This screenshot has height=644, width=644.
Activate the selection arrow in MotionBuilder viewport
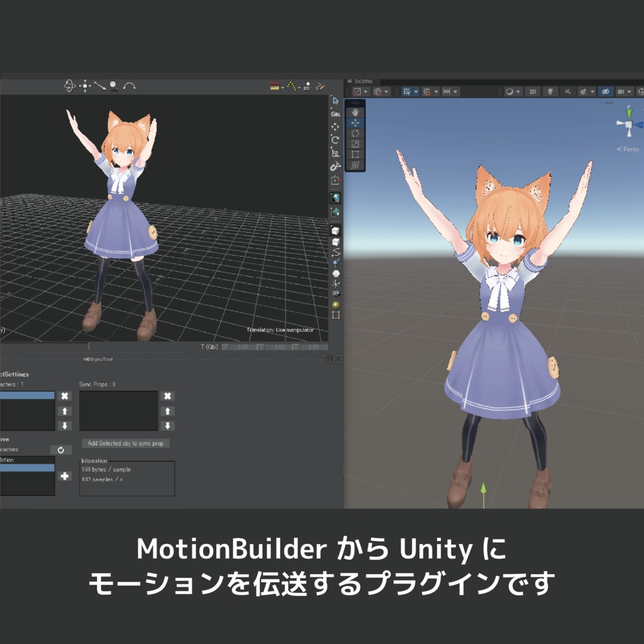[336, 100]
